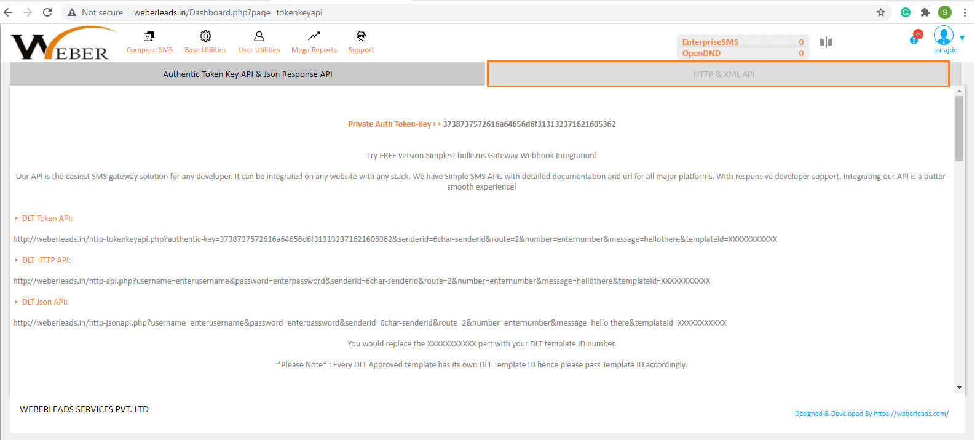This screenshot has height=440, width=980.
Task: Click the Base Utilities gear icon
Action: tap(205, 36)
